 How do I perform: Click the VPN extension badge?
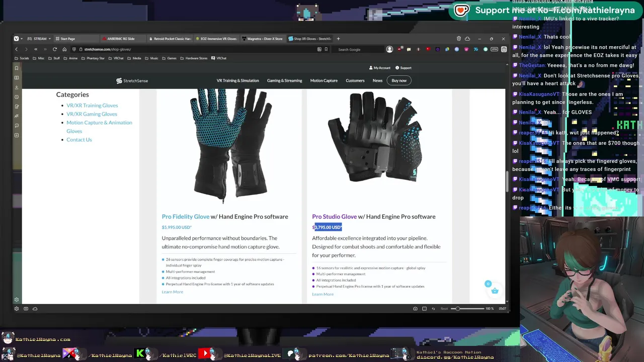[495, 49]
